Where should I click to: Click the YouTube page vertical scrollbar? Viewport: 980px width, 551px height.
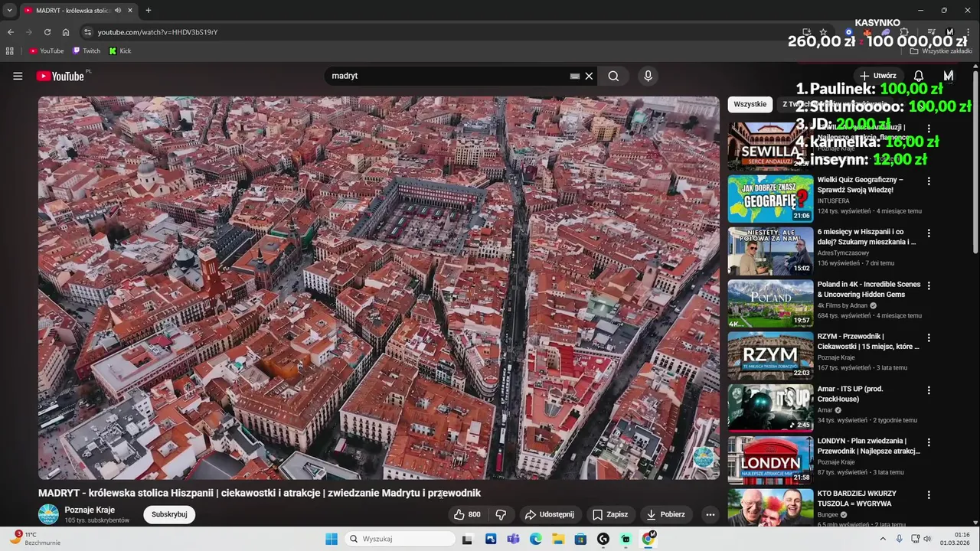tap(975, 161)
